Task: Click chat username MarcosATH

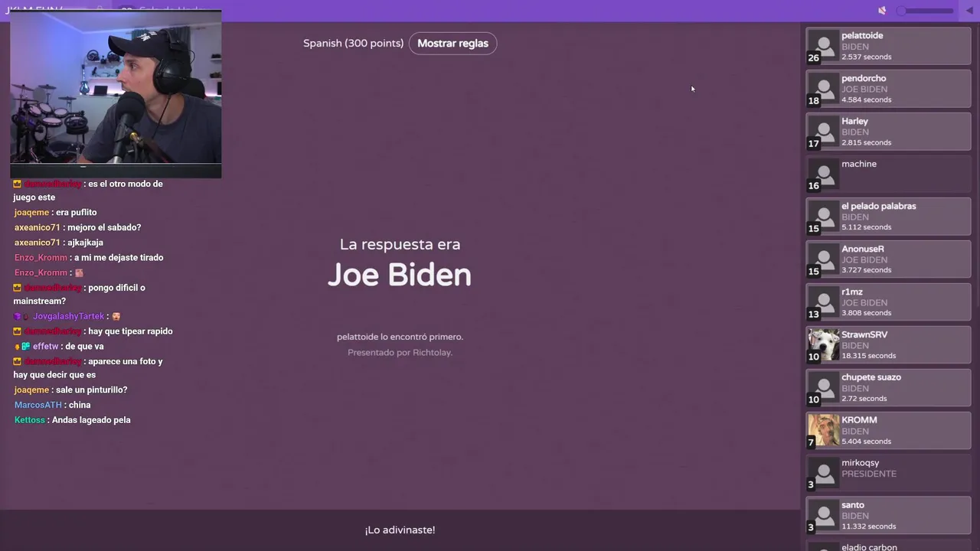Action: coord(38,405)
